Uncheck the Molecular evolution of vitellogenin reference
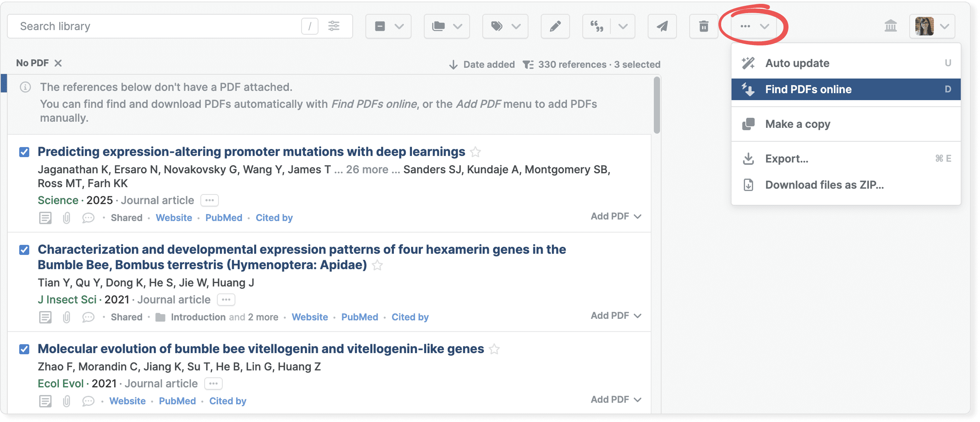Screen dimensions: 980x422 (x=24, y=349)
